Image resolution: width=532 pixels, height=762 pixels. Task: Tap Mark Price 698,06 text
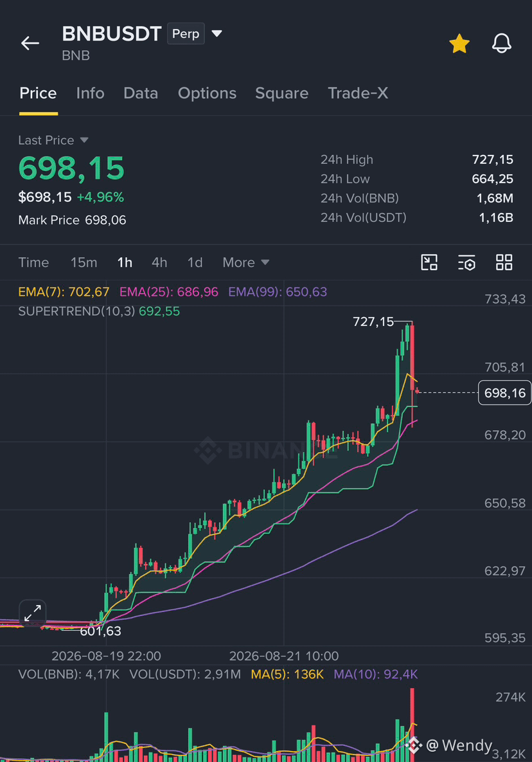73,220
